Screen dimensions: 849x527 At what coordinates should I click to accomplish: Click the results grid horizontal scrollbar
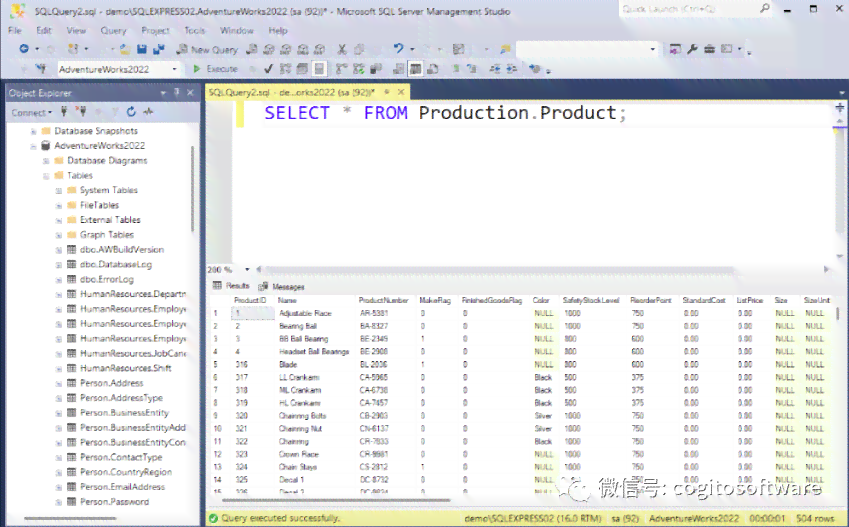point(336,500)
